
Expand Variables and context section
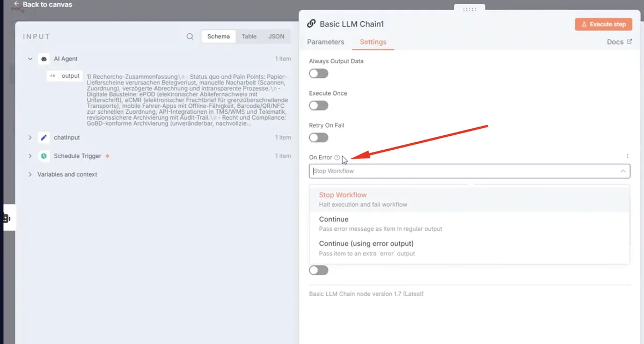tap(30, 174)
